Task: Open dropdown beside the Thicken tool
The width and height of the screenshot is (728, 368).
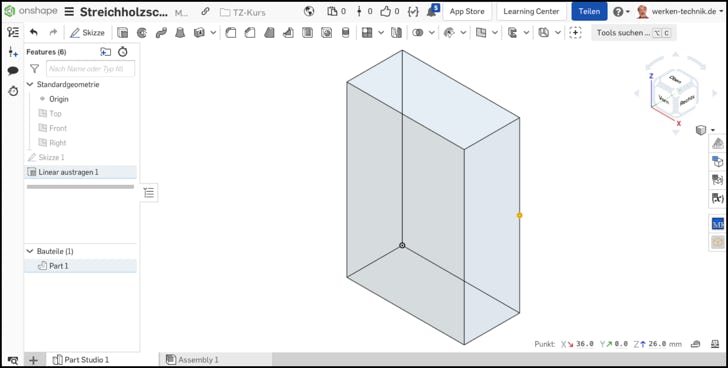Action: (x=213, y=32)
